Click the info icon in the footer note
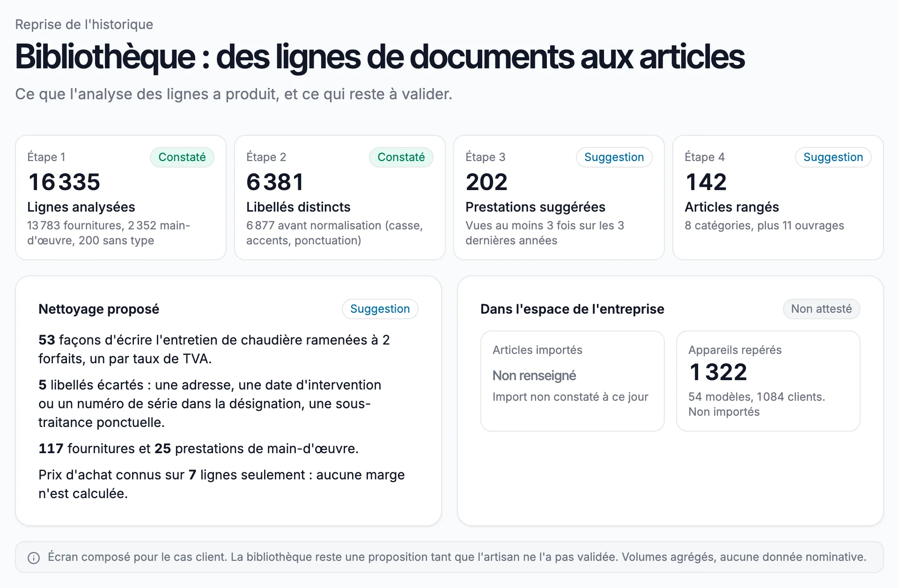Screen dimensions: 899x588 34,558
